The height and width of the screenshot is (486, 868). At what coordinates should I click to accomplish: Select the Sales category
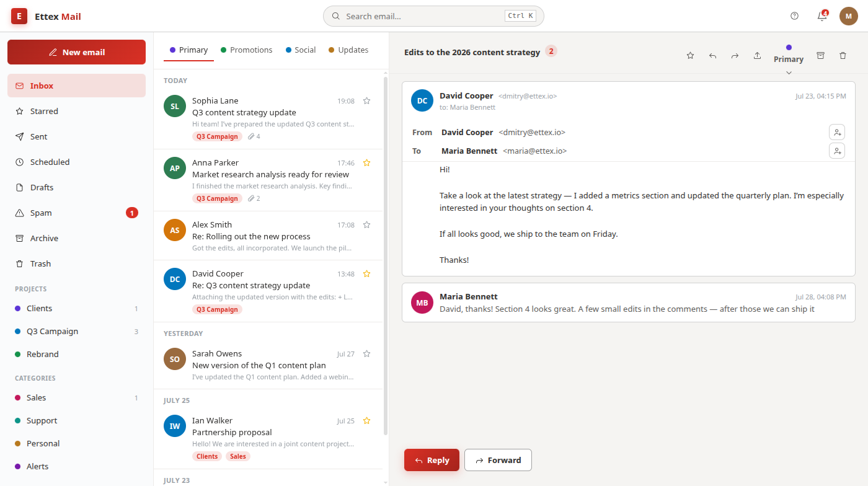76,397
